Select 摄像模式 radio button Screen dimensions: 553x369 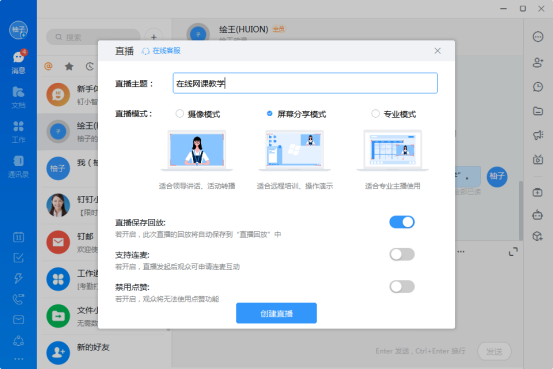(180, 114)
